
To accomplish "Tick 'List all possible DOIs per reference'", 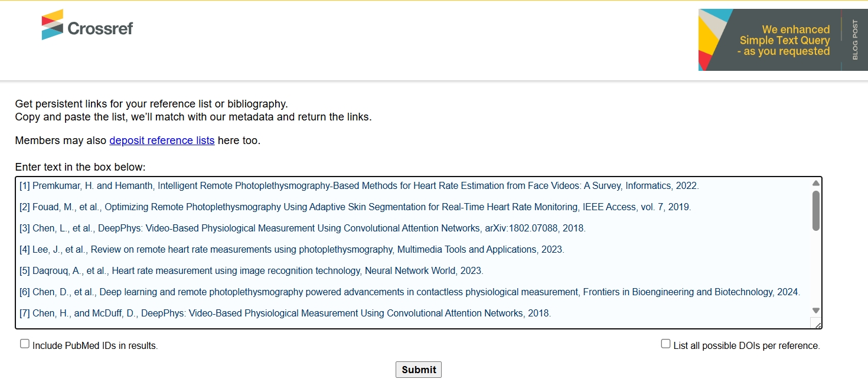I will pyautogui.click(x=665, y=344).
